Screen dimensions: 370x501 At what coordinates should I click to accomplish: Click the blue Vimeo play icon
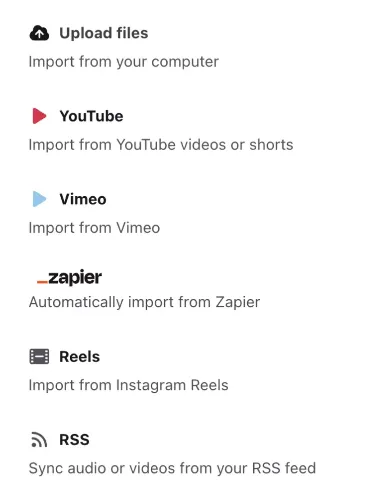(x=39, y=199)
